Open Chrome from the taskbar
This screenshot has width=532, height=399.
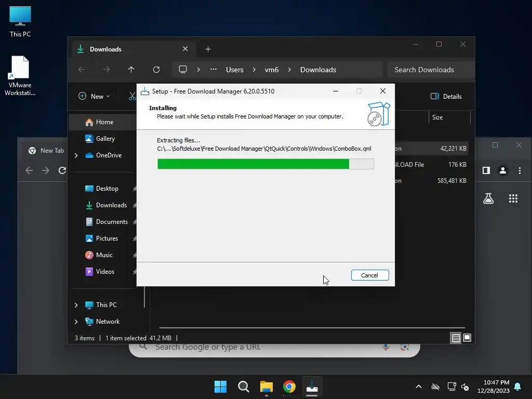(289, 387)
